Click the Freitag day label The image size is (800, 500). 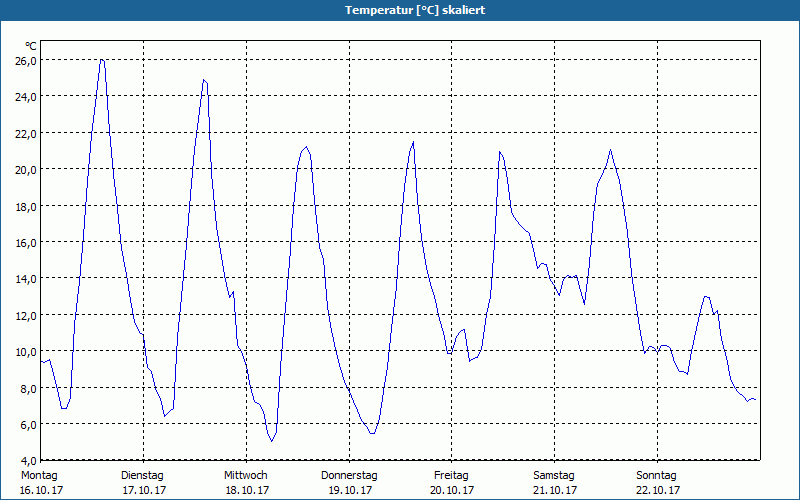coord(451,476)
